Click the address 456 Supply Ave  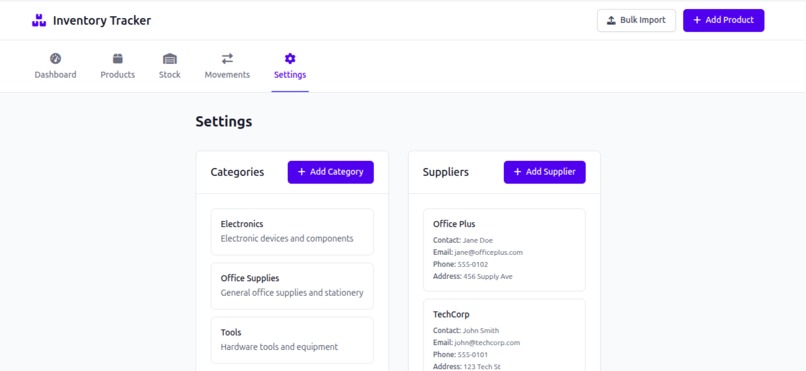click(488, 276)
